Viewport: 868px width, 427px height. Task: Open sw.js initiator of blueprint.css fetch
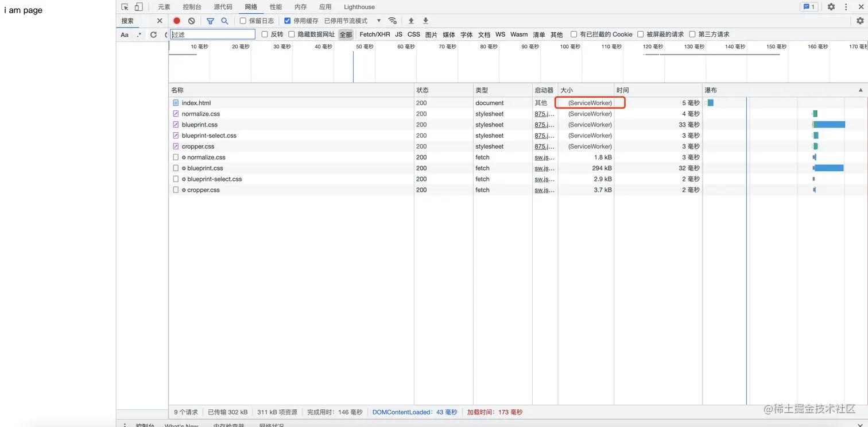click(x=544, y=168)
